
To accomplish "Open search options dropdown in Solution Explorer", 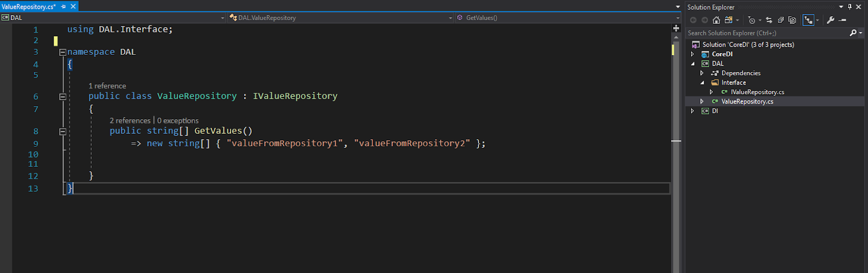I will pos(861,33).
